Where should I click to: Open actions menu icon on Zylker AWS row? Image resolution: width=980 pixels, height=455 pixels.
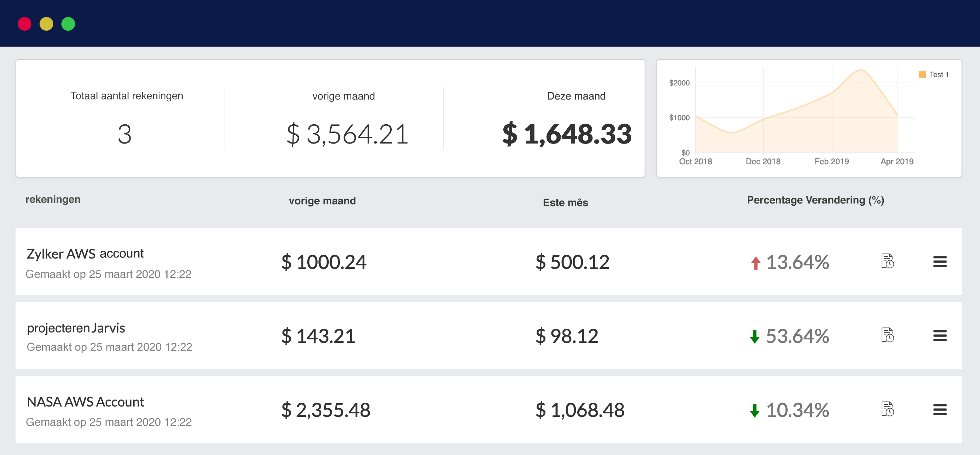pyautogui.click(x=940, y=262)
